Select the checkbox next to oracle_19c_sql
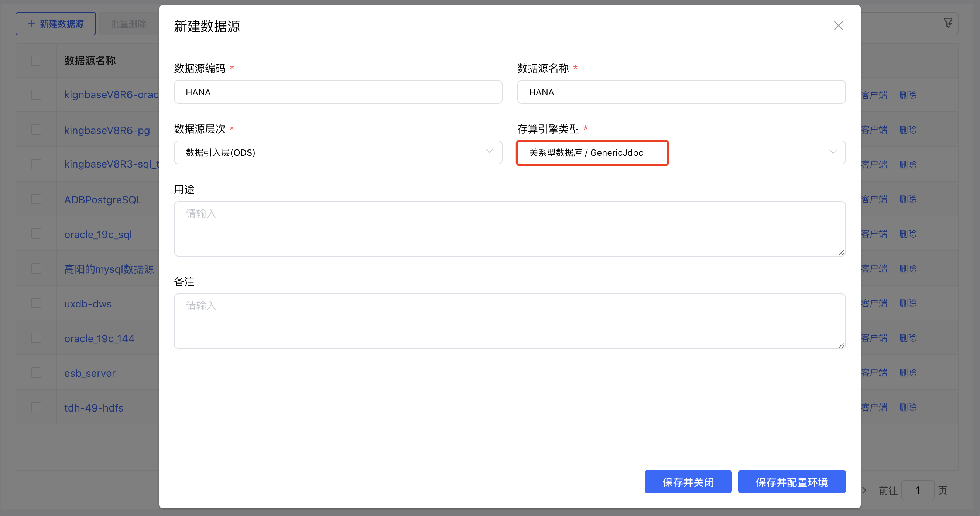The width and height of the screenshot is (980, 516). pyautogui.click(x=36, y=234)
